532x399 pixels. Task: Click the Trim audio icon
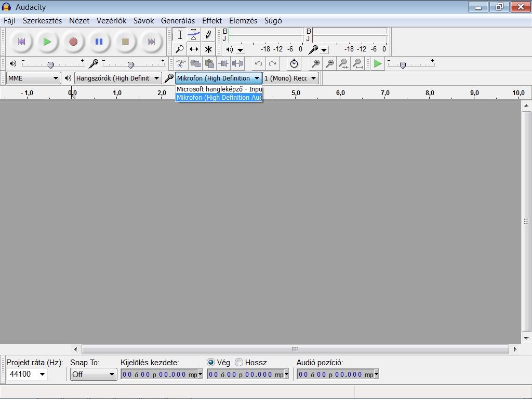(x=223, y=63)
